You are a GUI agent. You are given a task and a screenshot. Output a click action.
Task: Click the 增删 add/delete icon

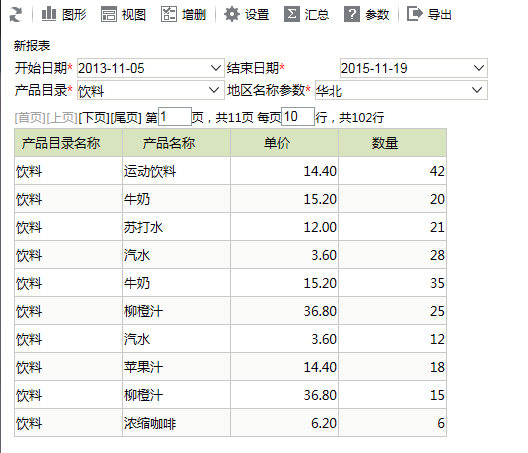(168, 14)
